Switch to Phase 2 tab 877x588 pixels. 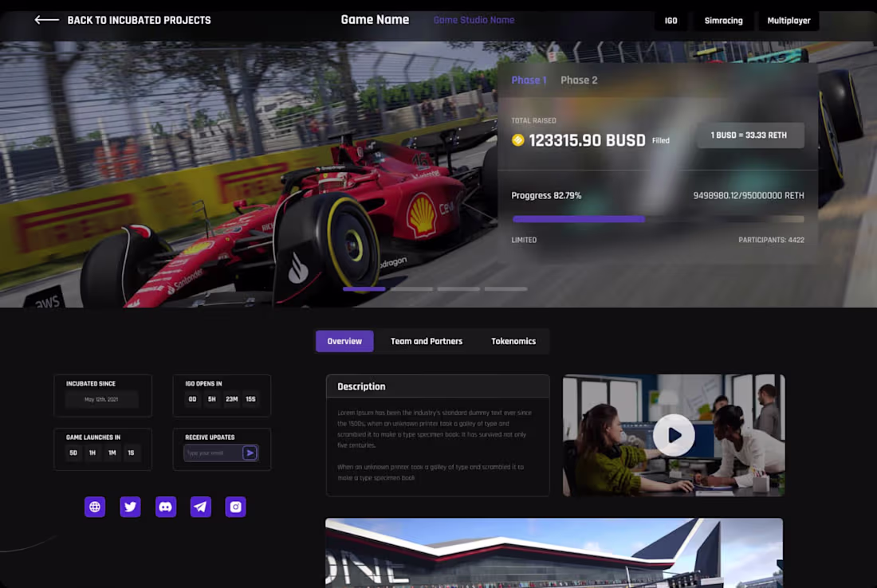[x=579, y=80]
